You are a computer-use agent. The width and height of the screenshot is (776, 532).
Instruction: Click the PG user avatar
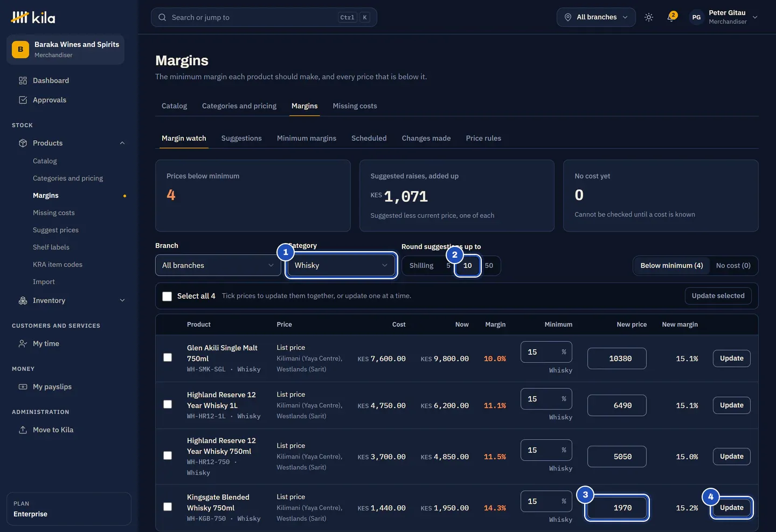696,17
